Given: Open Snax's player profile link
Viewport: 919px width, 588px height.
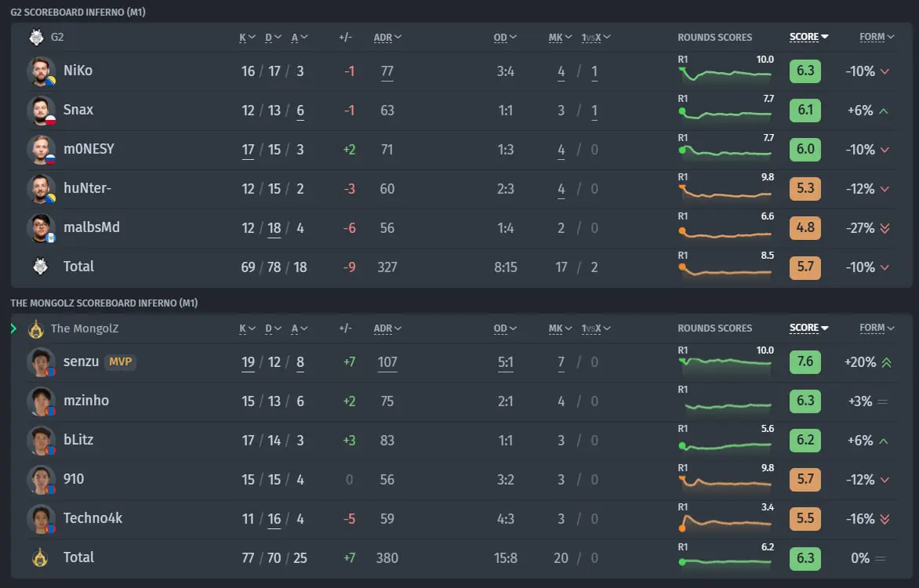Looking at the screenshot, I should pyautogui.click(x=78, y=111).
